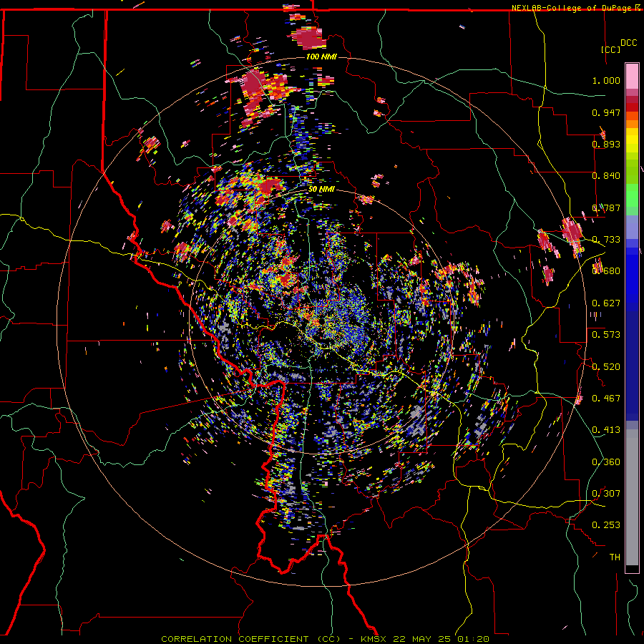Click the TH threshold label

[x=615, y=557]
